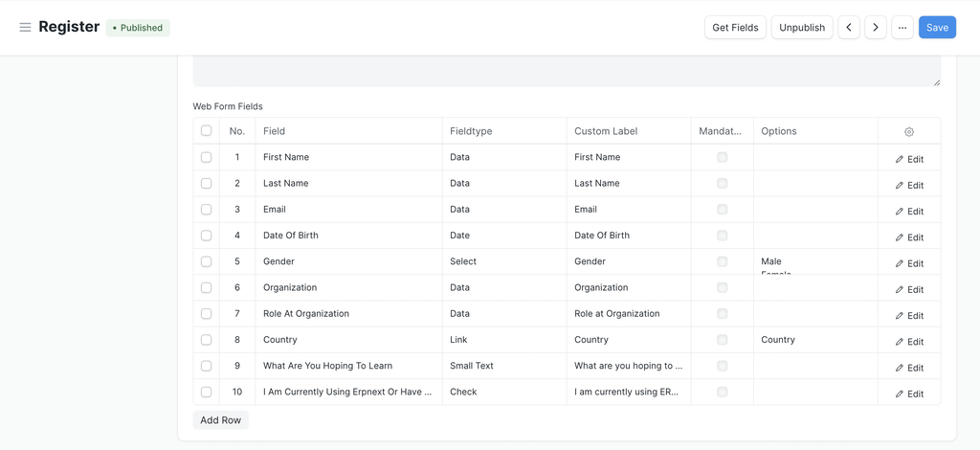Go to next document arrow
Viewport: 980px width, 450px height.
pyautogui.click(x=876, y=28)
